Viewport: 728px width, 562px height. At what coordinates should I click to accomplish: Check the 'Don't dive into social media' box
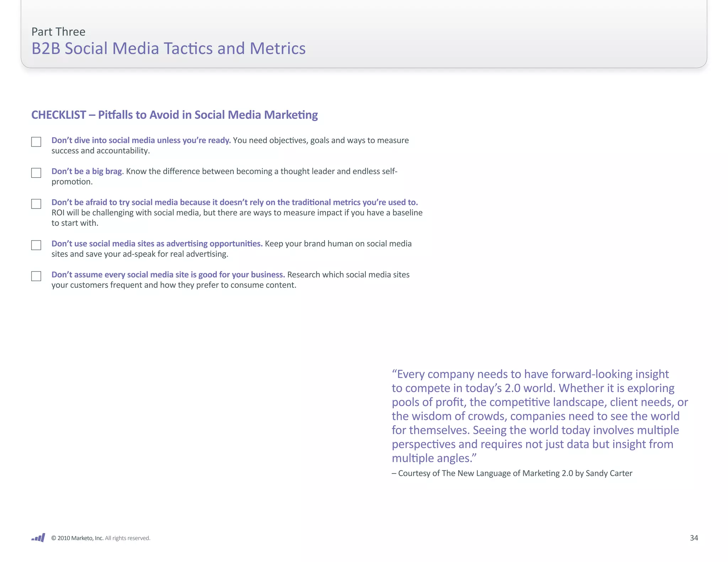click(x=36, y=142)
